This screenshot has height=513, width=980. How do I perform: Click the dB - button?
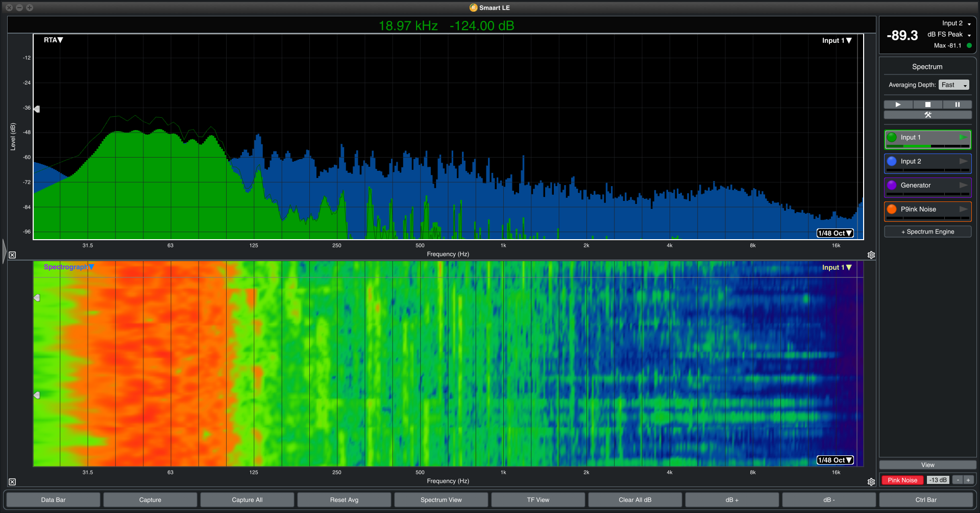pos(829,500)
